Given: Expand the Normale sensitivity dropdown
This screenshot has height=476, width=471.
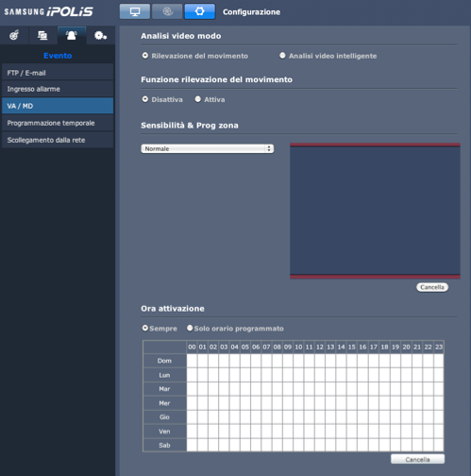Looking at the screenshot, I should tap(208, 148).
